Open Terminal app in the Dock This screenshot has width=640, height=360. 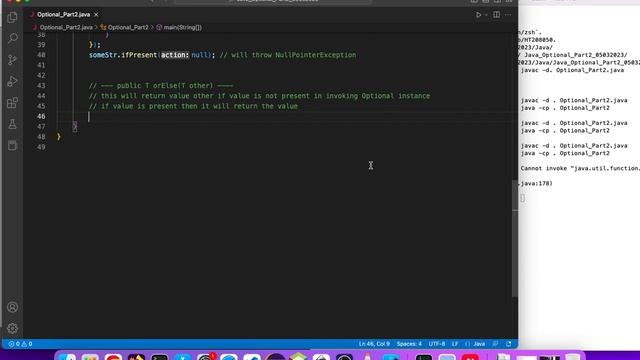tap(160, 358)
